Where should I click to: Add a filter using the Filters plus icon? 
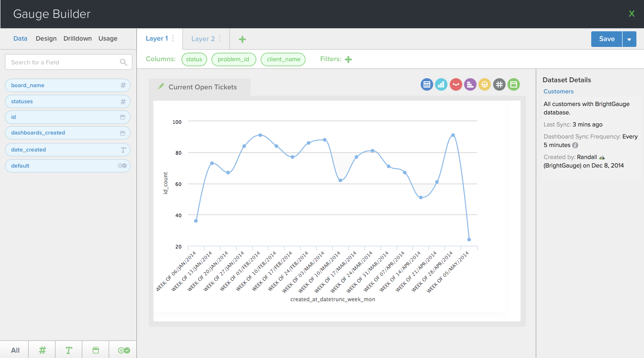(348, 59)
